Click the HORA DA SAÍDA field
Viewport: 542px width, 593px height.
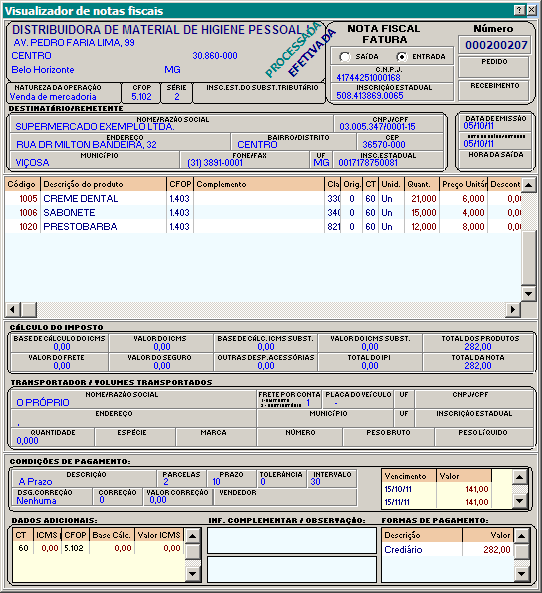click(x=495, y=160)
